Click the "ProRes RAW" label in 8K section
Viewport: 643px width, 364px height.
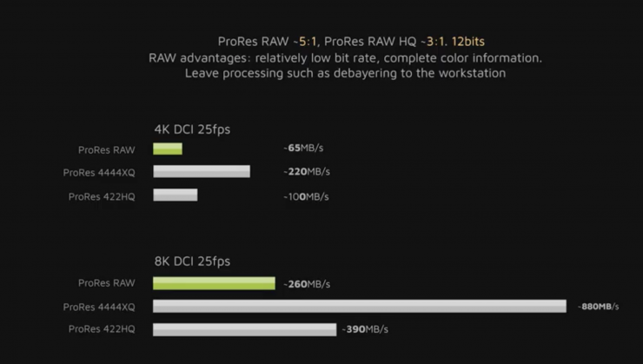106,283
